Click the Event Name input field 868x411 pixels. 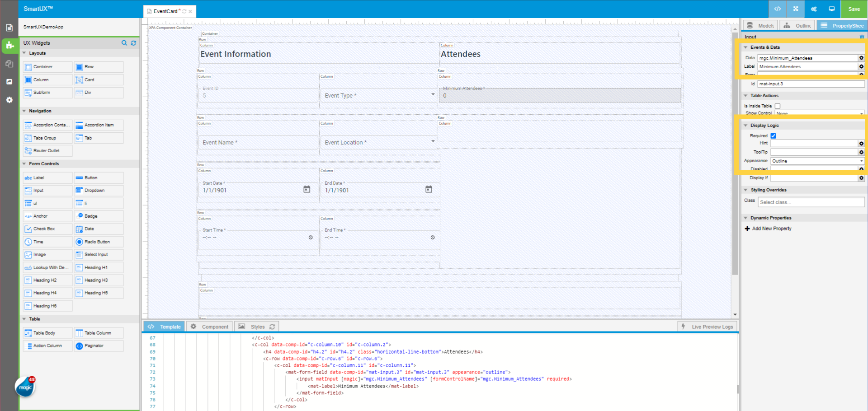pos(258,142)
